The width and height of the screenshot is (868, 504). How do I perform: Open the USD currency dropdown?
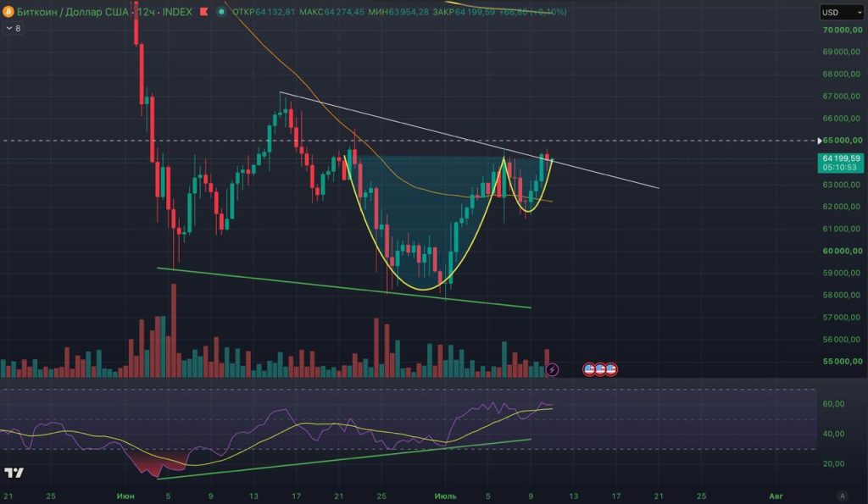tap(841, 12)
